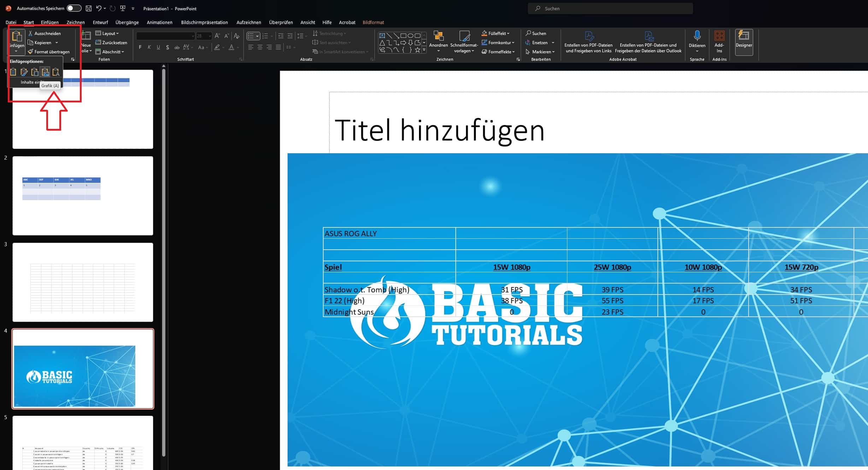
Task: Toggle bold F formatting button
Action: tap(140, 47)
